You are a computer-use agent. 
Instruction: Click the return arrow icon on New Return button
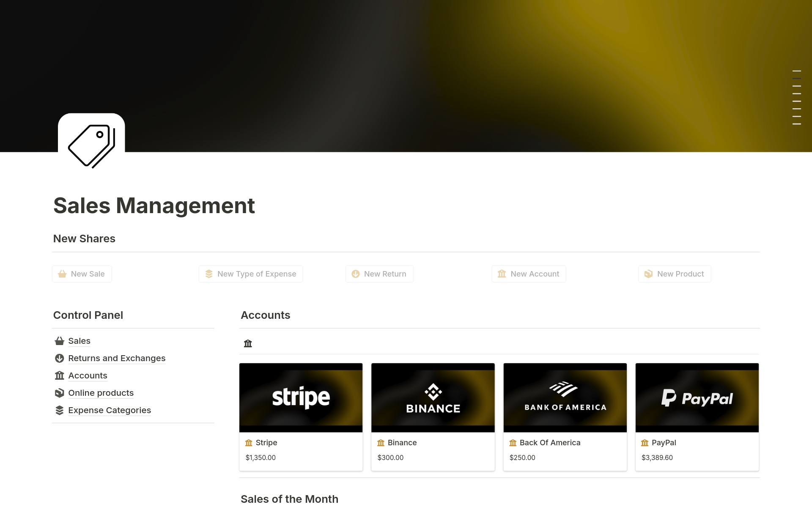pos(355,274)
